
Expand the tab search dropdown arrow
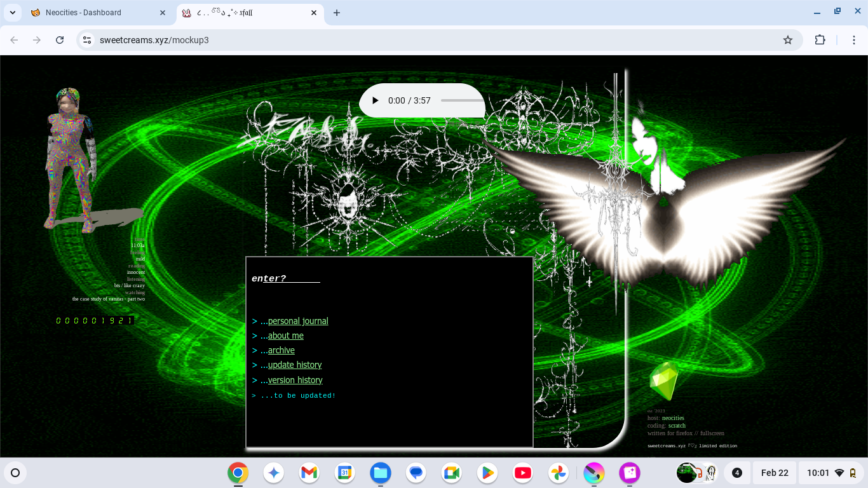[13, 13]
